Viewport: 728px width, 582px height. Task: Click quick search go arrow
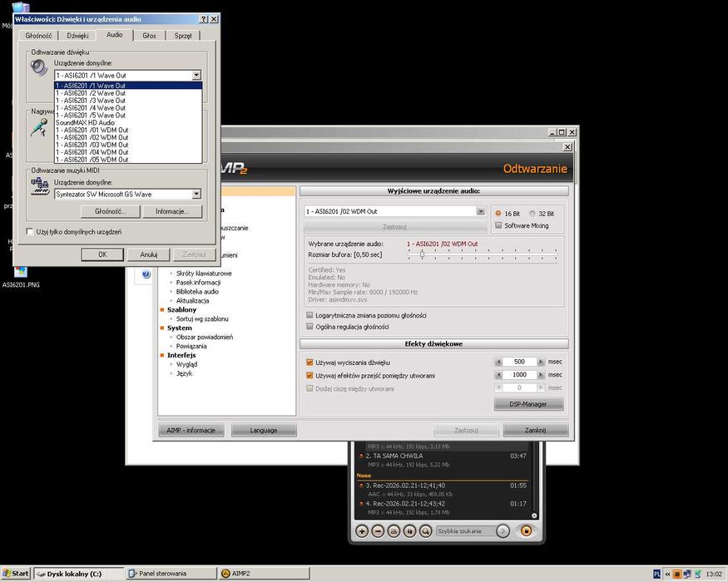(503, 531)
